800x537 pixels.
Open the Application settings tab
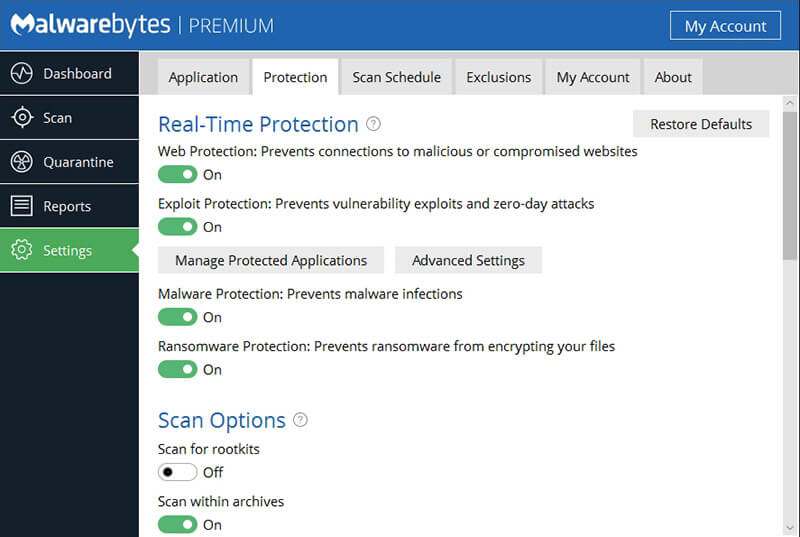point(203,77)
